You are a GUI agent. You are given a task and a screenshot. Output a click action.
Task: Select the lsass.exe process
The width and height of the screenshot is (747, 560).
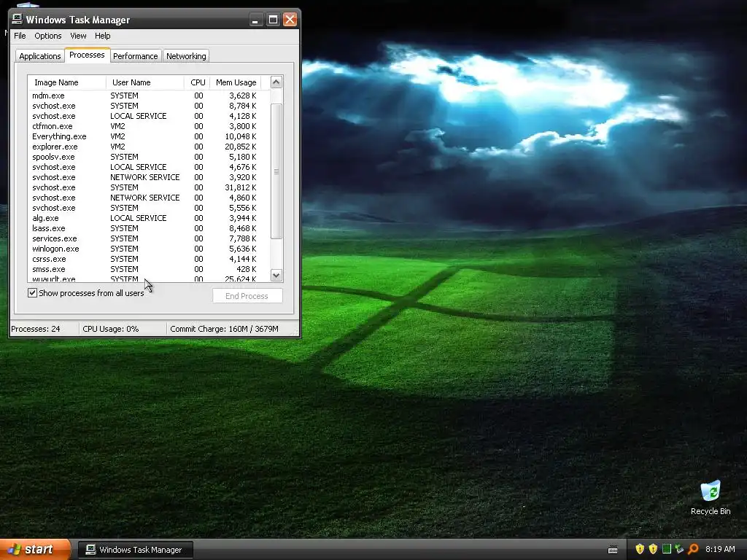149,228
